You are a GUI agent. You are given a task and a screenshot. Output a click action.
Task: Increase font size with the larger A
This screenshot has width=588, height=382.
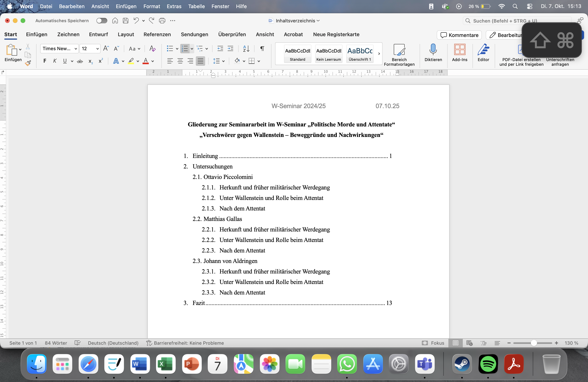(x=106, y=49)
